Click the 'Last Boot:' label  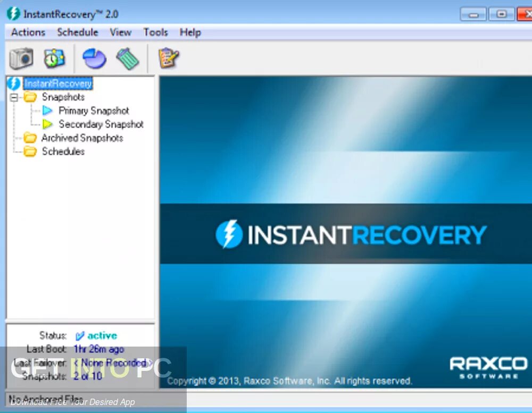[x=46, y=349]
